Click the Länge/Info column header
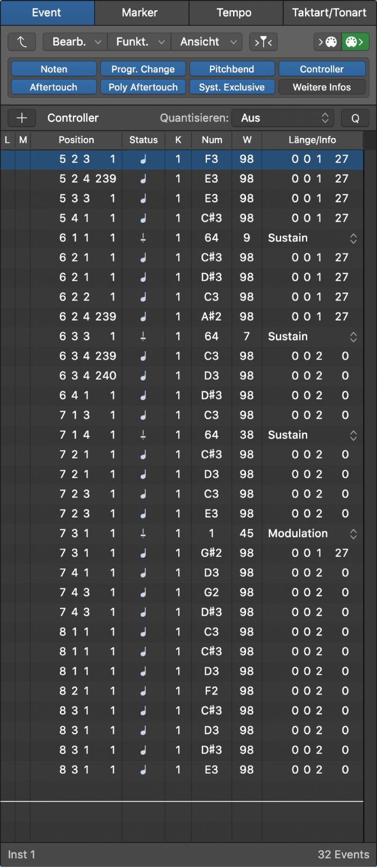This screenshot has width=377, height=868. (312, 140)
